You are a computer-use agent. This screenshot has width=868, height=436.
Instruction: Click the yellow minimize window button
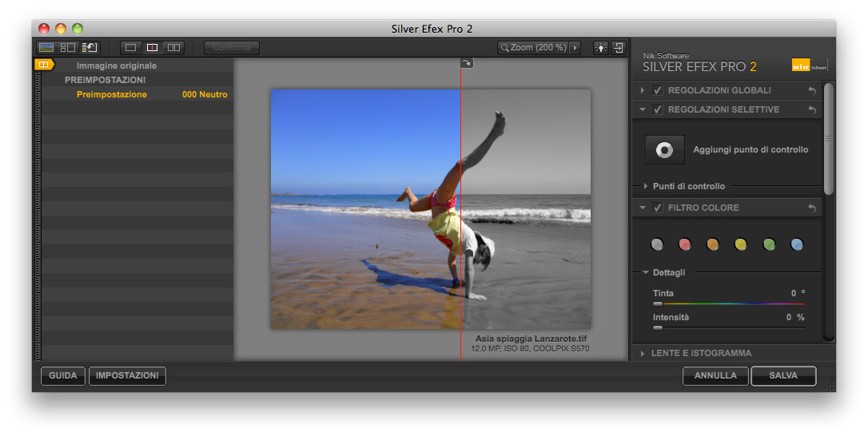[61, 29]
